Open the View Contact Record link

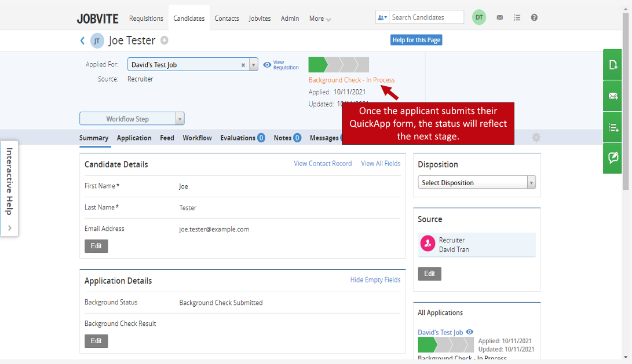pyautogui.click(x=323, y=164)
